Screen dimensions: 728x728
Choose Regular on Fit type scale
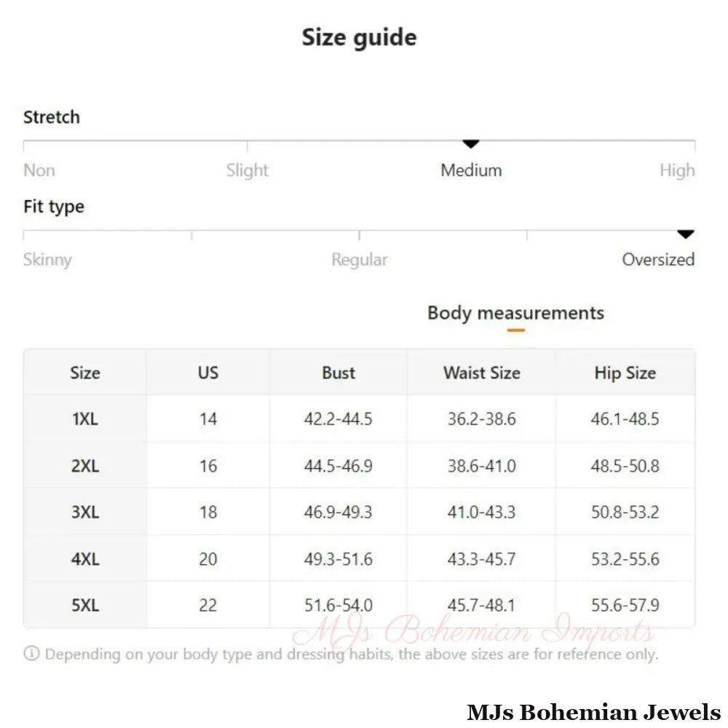359,260
